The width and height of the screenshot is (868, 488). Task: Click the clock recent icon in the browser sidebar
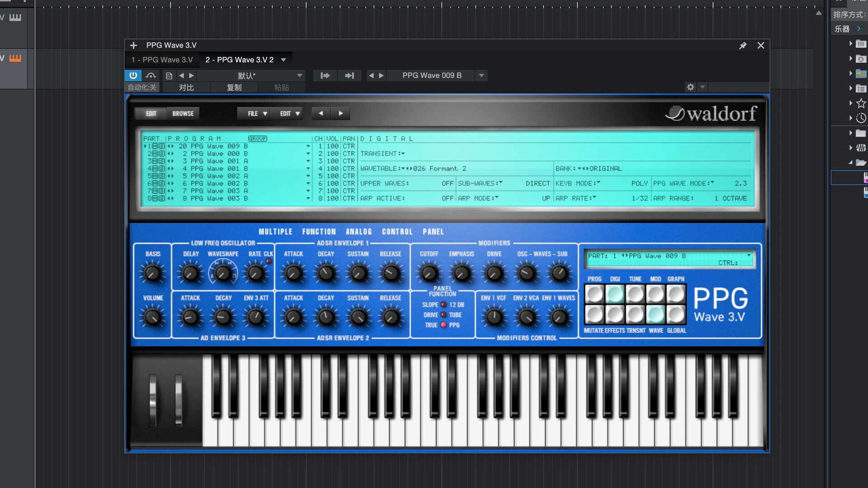tap(861, 118)
